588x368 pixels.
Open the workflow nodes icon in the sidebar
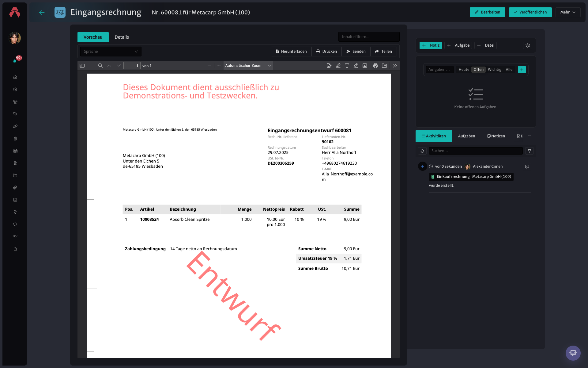[15, 237]
